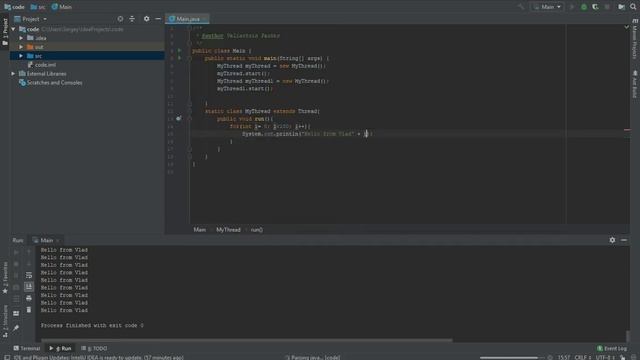The width and height of the screenshot is (640, 360).
Task: Click the Pin tab icon in the Run panel
Action: [x=16, y=328]
